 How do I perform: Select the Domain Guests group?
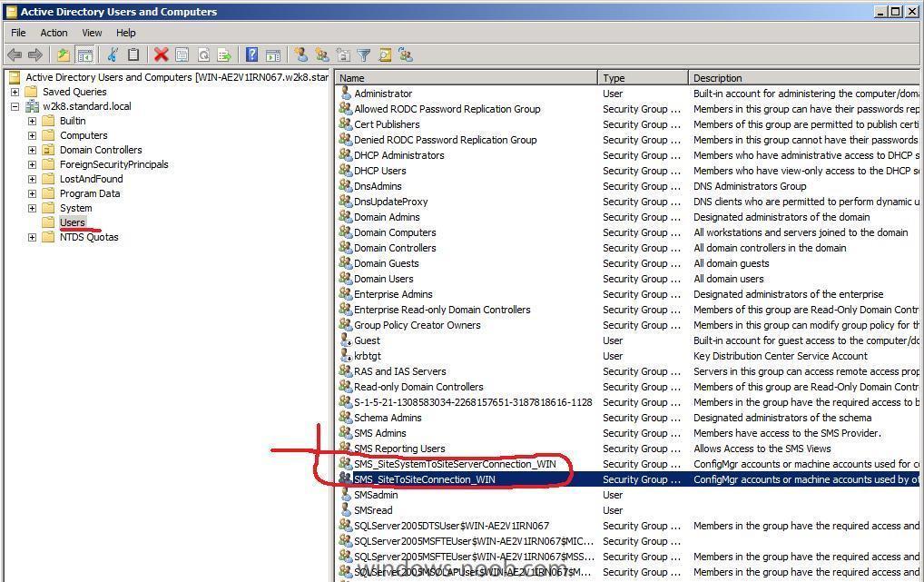point(387,263)
